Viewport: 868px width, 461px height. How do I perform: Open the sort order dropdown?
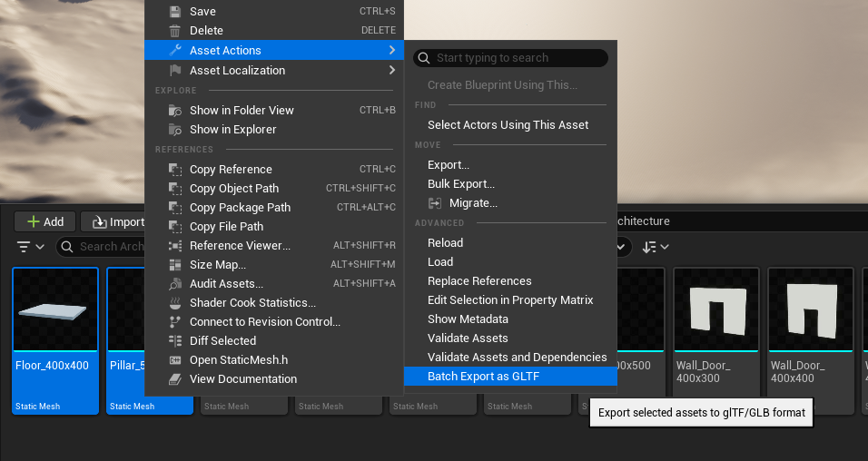point(655,247)
